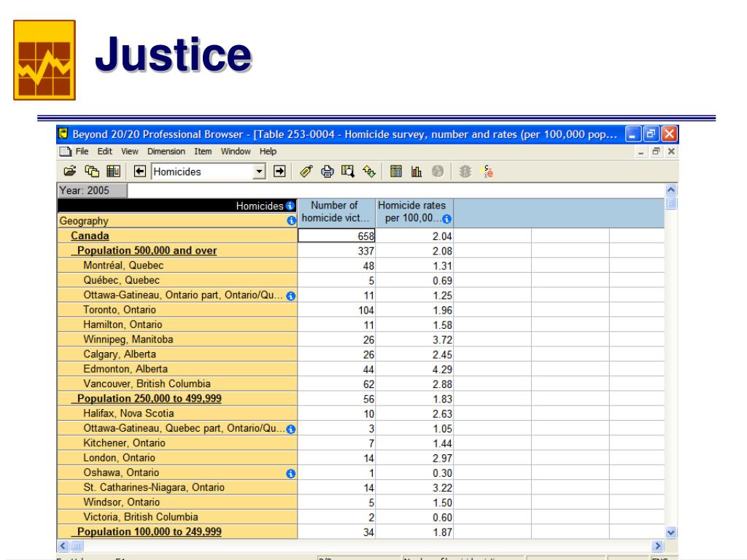
Task: Open the Homicides dimension dropdown
Action: pyautogui.click(x=259, y=171)
